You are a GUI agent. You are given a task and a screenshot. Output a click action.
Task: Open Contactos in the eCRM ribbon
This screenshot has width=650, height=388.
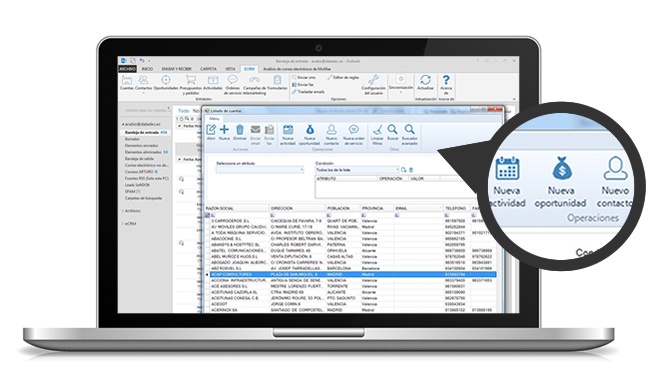[143, 82]
